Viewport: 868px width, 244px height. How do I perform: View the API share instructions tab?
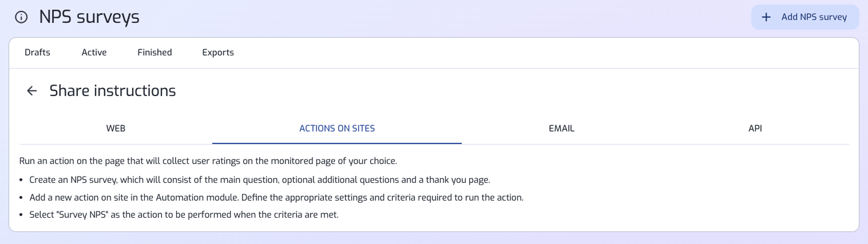click(755, 129)
